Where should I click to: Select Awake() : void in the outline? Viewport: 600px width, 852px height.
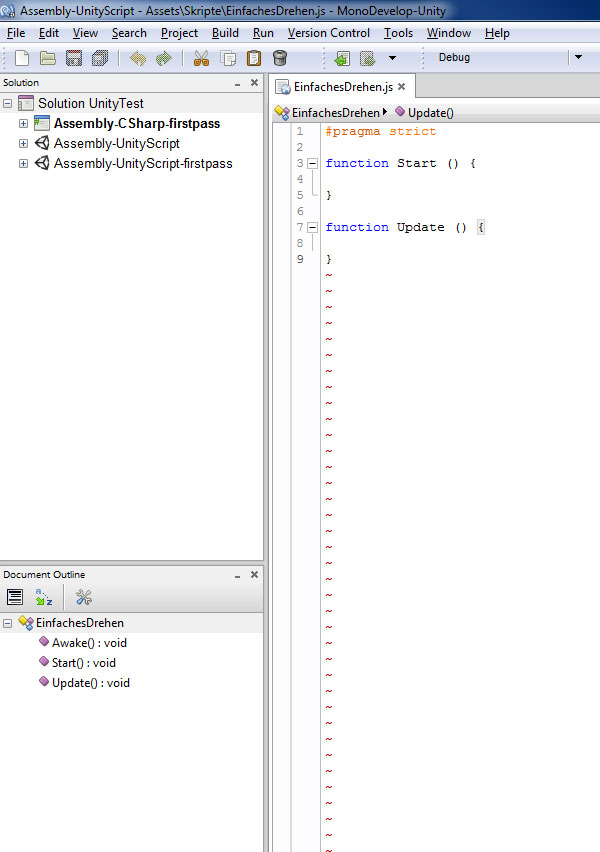pyautogui.click(x=89, y=643)
